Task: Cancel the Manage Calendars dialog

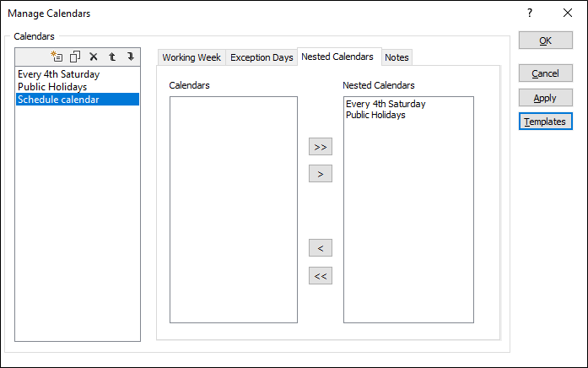Action: 545,73
